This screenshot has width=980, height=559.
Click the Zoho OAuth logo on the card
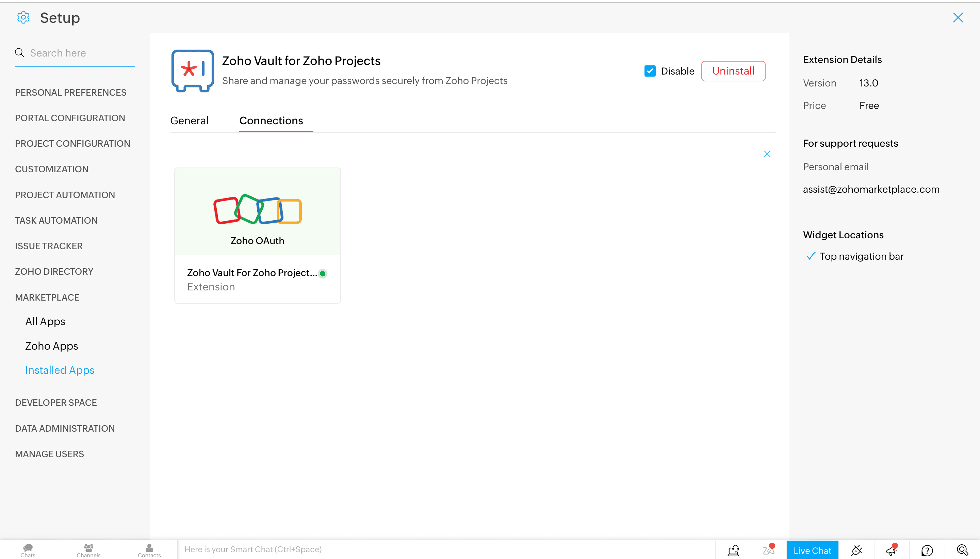(x=258, y=209)
